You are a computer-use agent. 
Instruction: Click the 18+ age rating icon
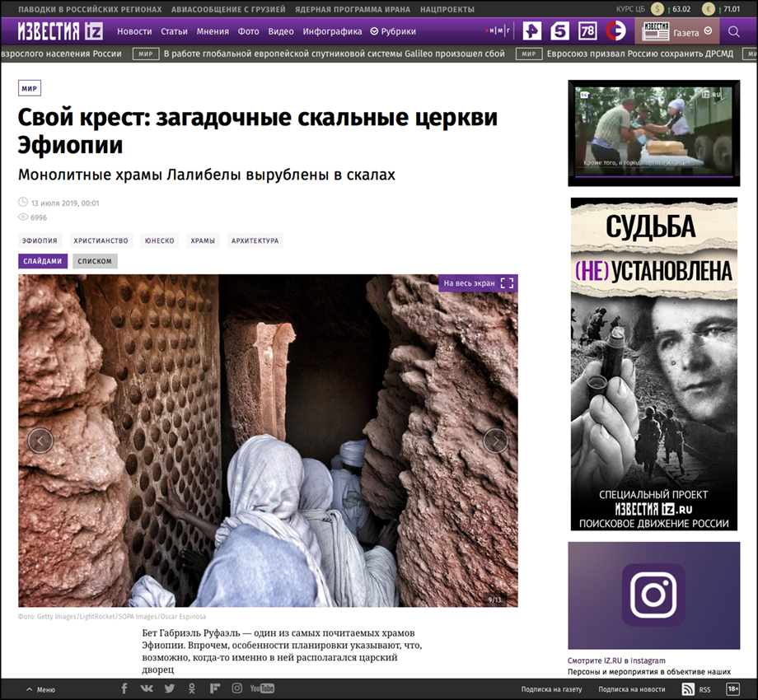[x=732, y=689]
